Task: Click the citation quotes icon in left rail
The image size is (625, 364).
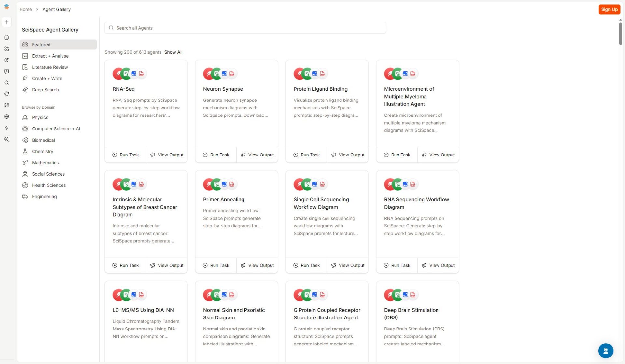Action: 7,116
